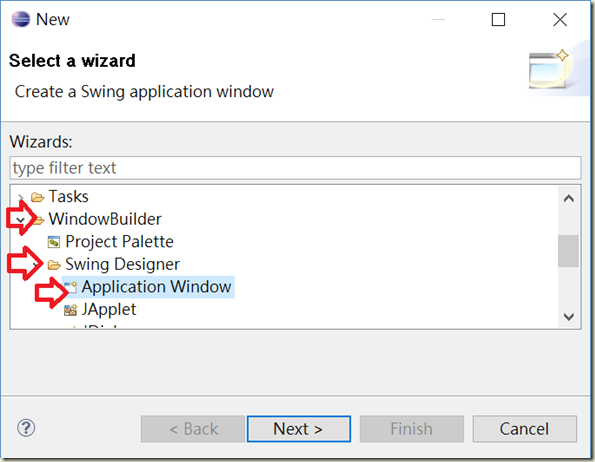The width and height of the screenshot is (595, 462).
Task: Collapse the WindowBuilder tree node
Action: [20, 220]
